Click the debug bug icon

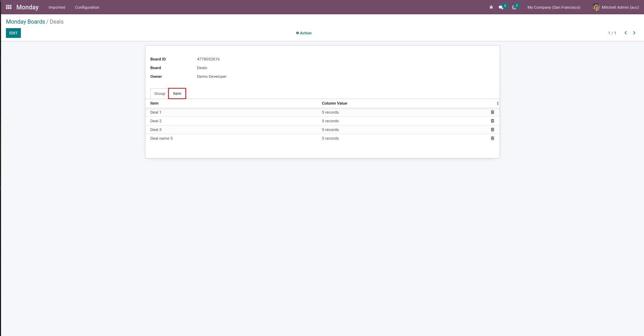pos(491,7)
